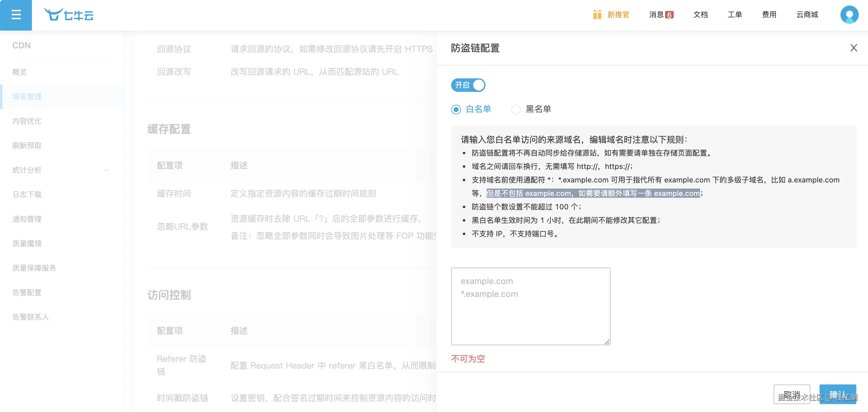Open the user avatar icon
The height and width of the screenshot is (412, 868).
point(849,15)
